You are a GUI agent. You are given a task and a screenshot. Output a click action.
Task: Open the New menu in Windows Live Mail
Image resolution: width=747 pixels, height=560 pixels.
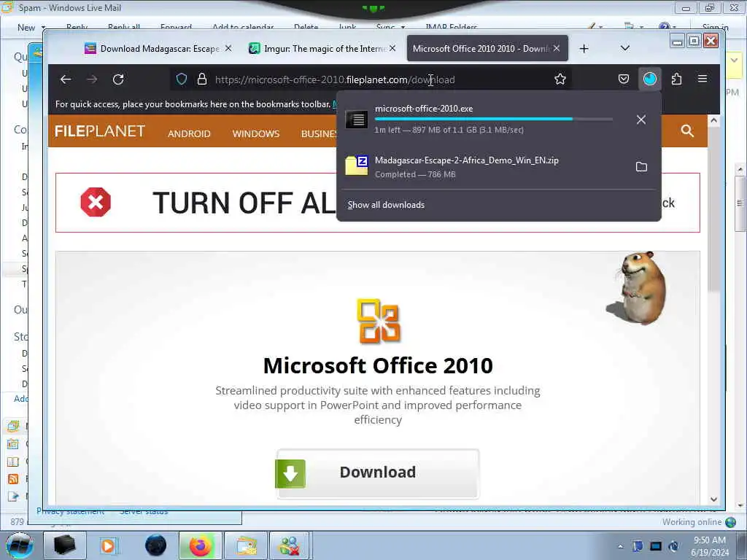point(31,28)
